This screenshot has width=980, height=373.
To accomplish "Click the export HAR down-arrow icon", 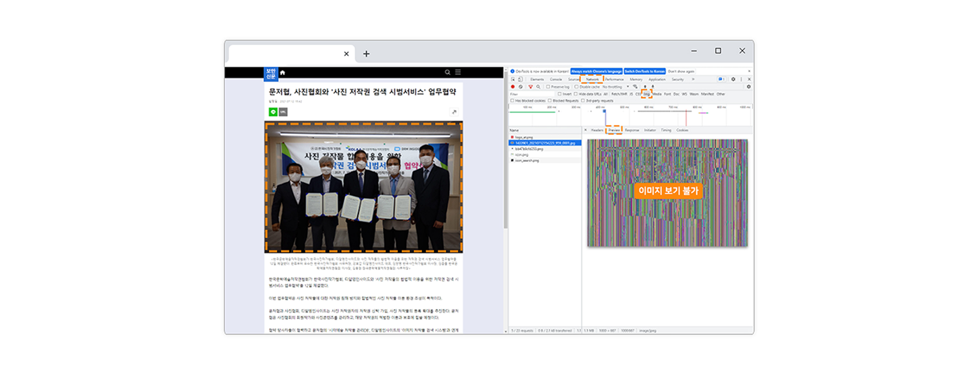I will point(653,87).
